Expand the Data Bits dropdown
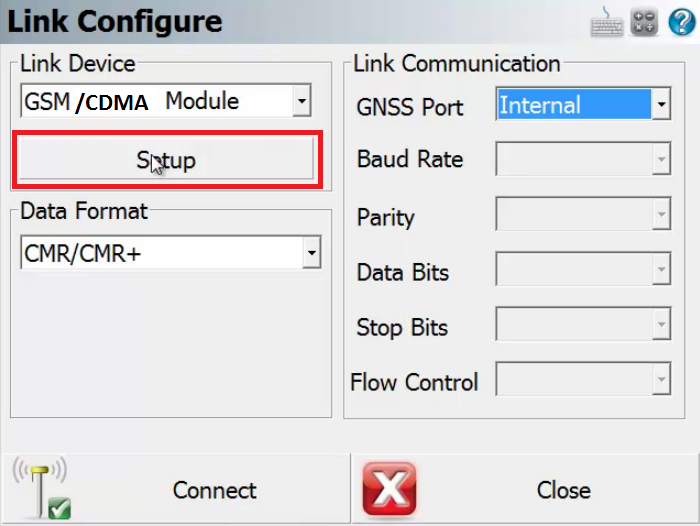Image resolution: width=700 pixels, height=526 pixels. [660, 269]
